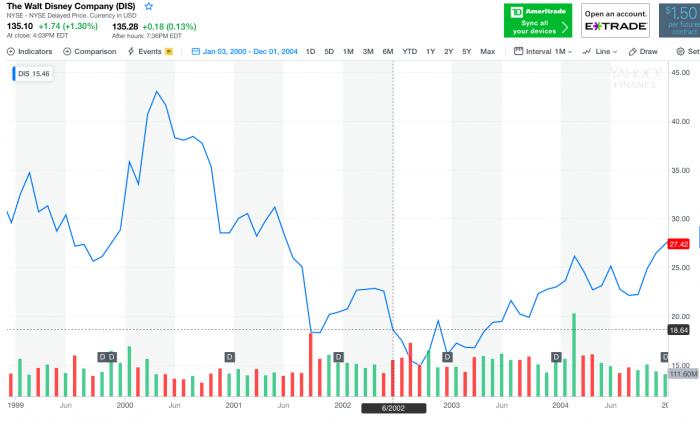Click the Indicators plus icon
700x422 pixels.
[x=10, y=51]
